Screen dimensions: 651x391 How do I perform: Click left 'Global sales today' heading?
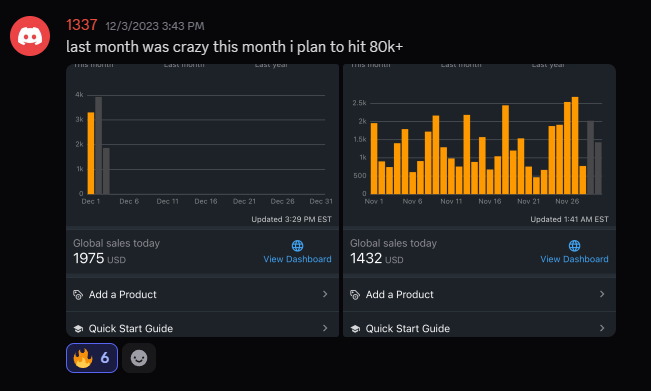(117, 243)
